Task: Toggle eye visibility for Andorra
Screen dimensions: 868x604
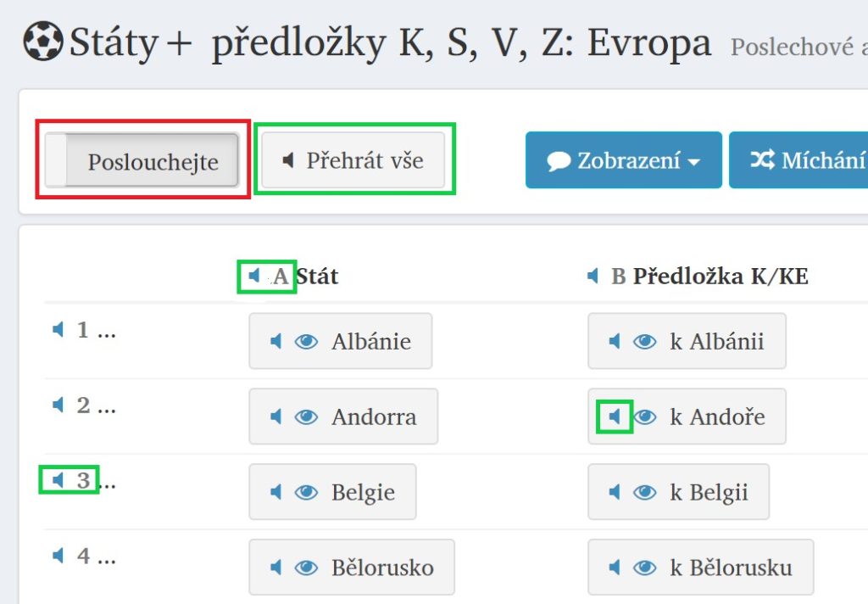Action: (x=306, y=417)
